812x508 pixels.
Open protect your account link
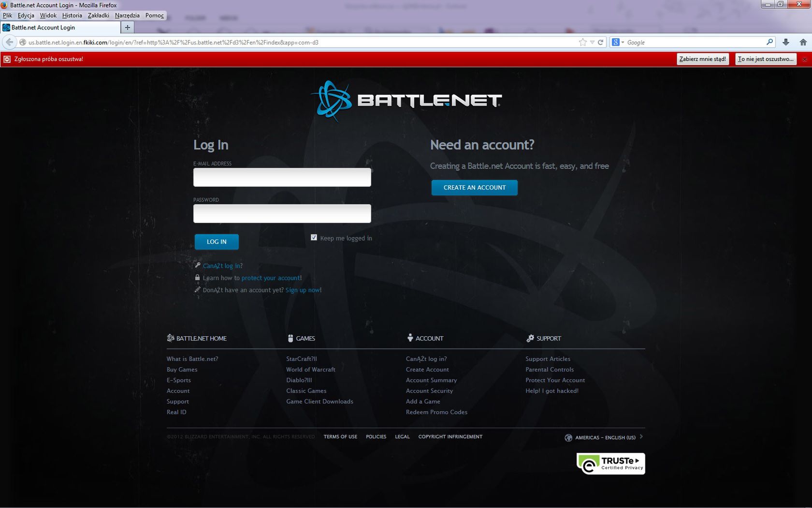point(271,278)
